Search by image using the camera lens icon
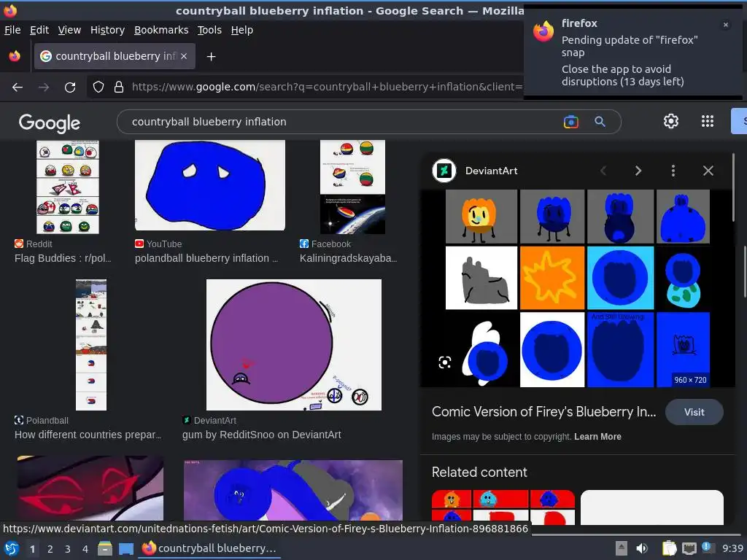 [x=570, y=122]
